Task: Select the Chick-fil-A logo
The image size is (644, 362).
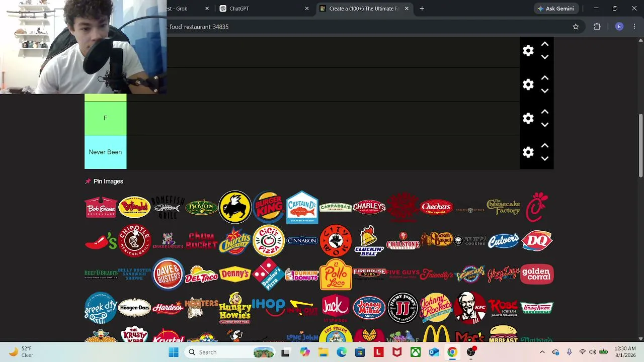Action: (x=537, y=207)
